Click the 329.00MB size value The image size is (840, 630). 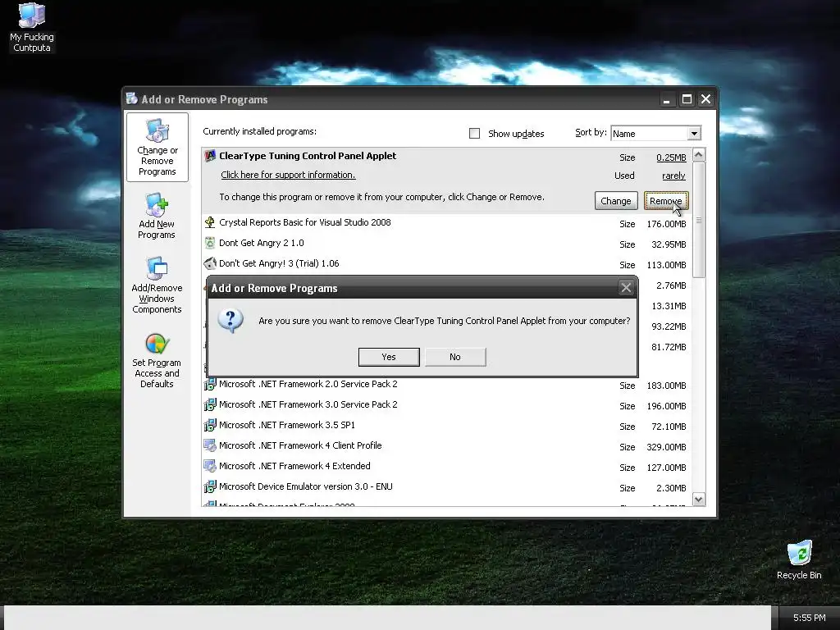666,447
